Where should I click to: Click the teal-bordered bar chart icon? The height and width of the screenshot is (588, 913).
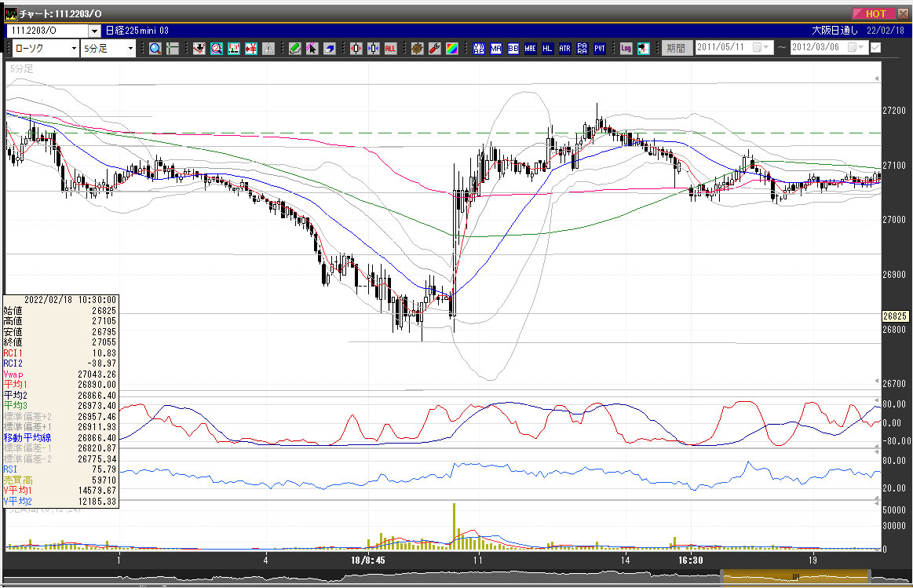pos(234,49)
